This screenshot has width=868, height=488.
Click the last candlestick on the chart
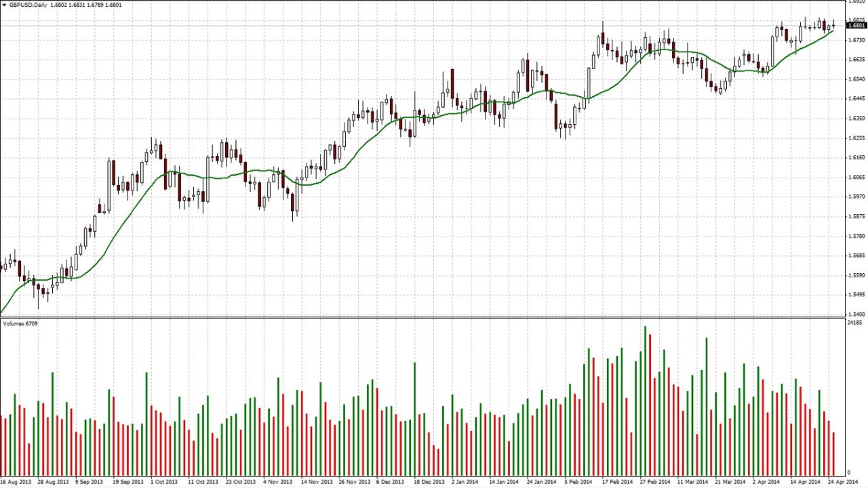pos(833,26)
